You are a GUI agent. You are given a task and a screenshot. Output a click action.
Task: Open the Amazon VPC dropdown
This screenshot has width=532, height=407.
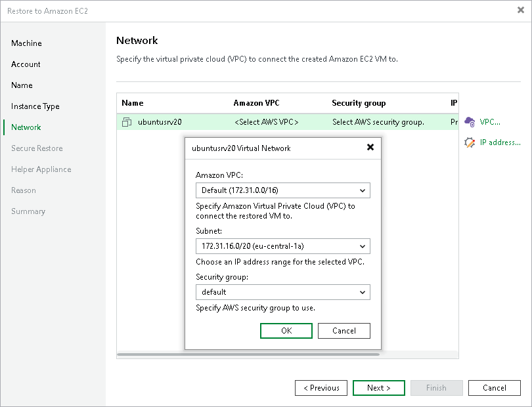pos(283,190)
